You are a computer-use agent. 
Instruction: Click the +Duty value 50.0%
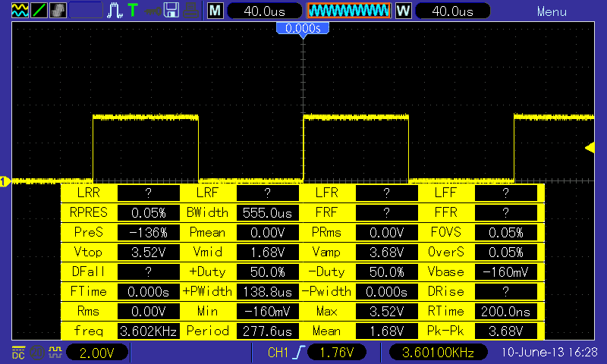(x=268, y=272)
